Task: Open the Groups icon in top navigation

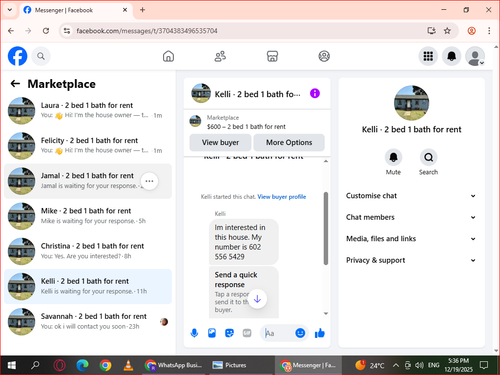Action: (324, 56)
